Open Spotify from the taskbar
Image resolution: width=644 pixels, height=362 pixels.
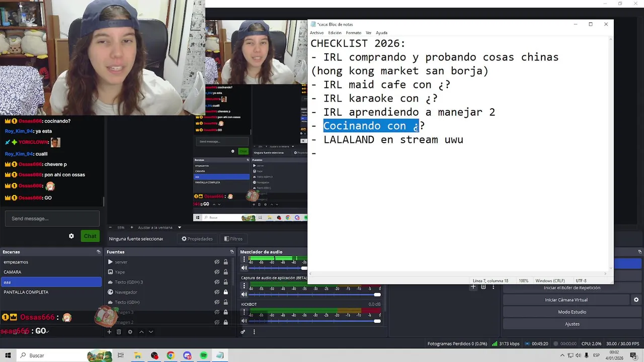pyautogui.click(x=203, y=355)
